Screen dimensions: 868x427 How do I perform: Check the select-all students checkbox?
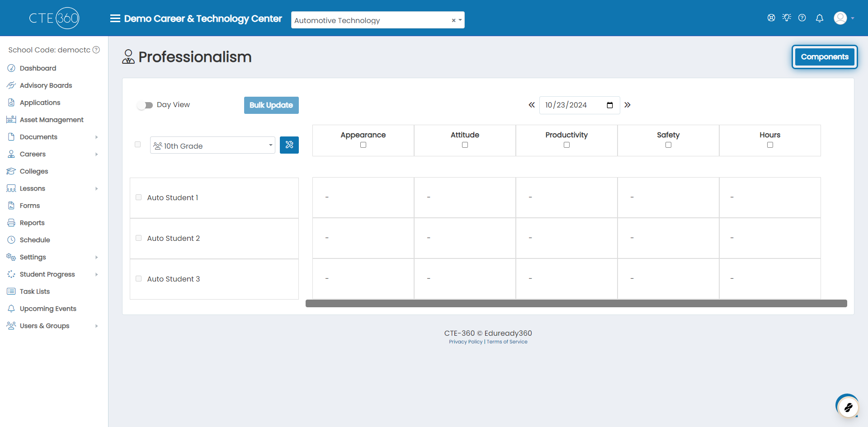pos(138,145)
